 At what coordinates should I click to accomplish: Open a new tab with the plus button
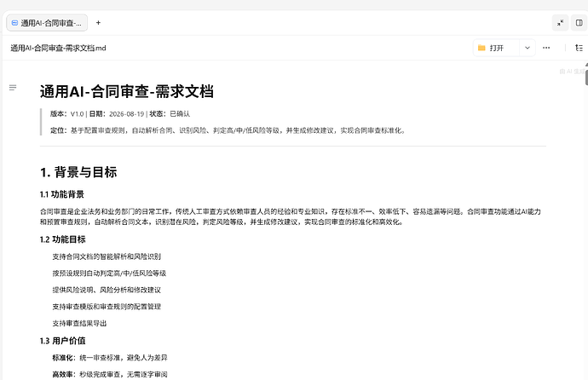98,23
